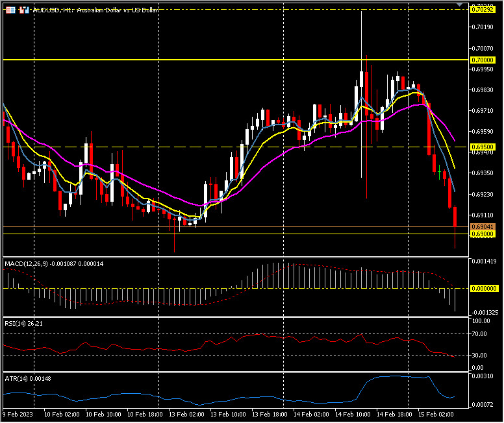Click the RSI 30.00 level label

tap(481, 355)
